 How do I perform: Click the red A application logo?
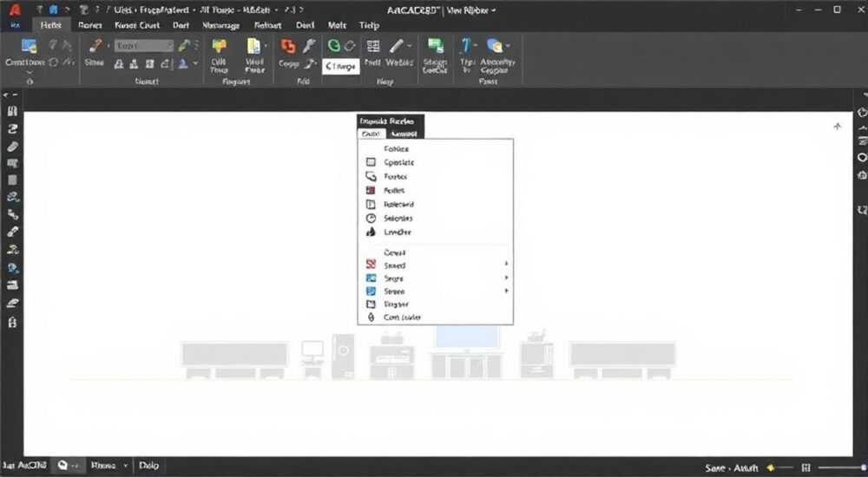pos(14,9)
